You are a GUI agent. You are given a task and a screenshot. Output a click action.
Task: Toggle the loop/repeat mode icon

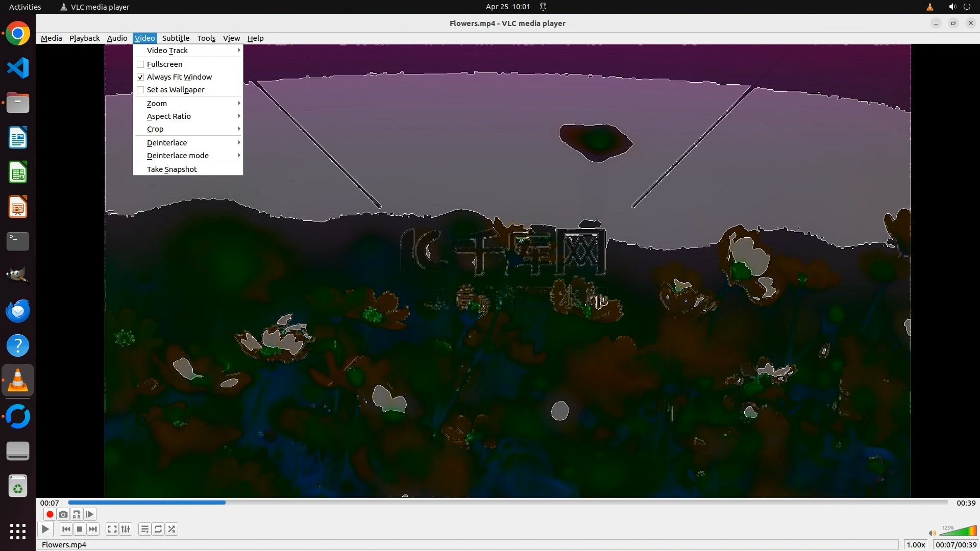tap(158, 529)
